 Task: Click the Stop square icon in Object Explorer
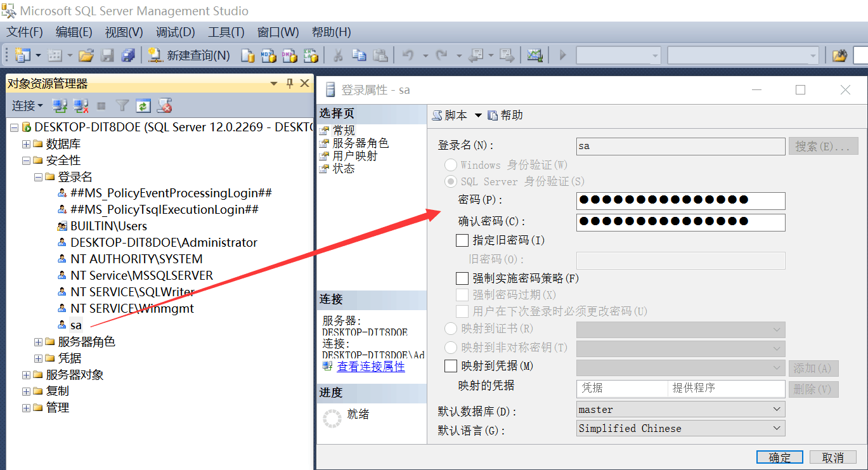[x=101, y=105]
